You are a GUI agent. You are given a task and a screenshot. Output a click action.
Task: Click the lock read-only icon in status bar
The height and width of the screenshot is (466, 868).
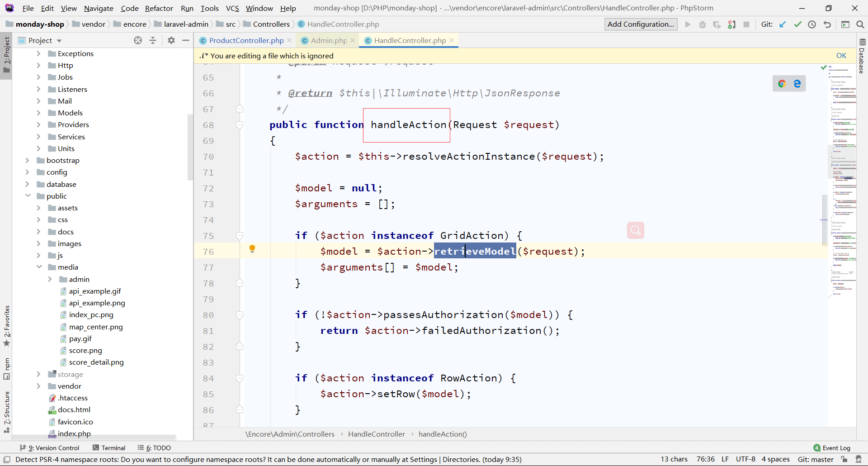coord(844,459)
